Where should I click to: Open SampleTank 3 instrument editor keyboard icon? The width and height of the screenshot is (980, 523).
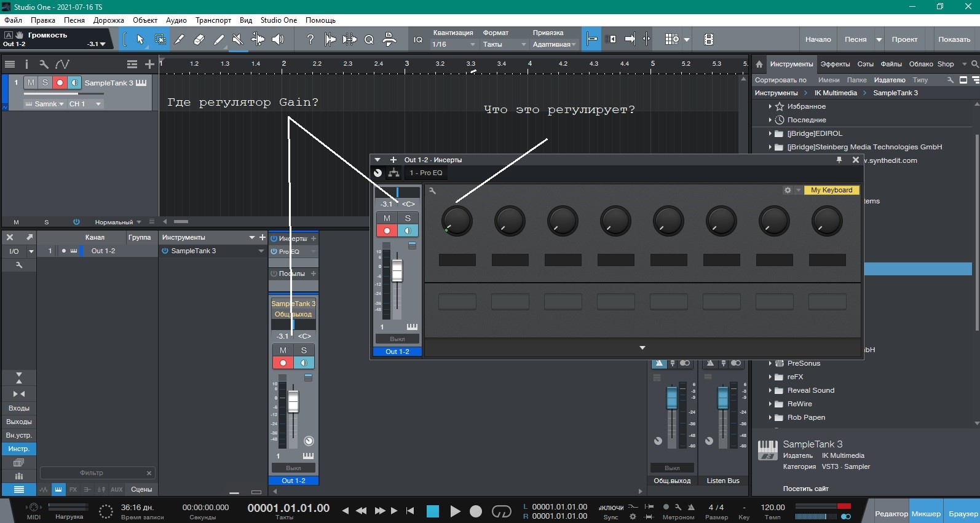click(x=141, y=82)
